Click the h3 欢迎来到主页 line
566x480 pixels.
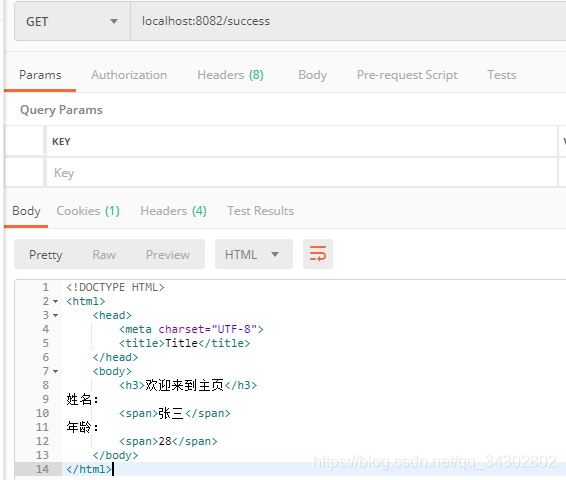click(188, 385)
